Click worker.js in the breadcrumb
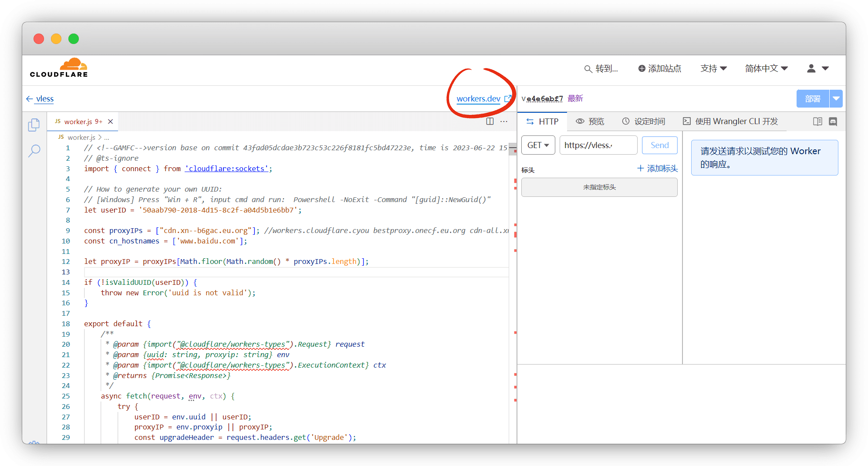This screenshot has height=466, width=868. [81, 137]
